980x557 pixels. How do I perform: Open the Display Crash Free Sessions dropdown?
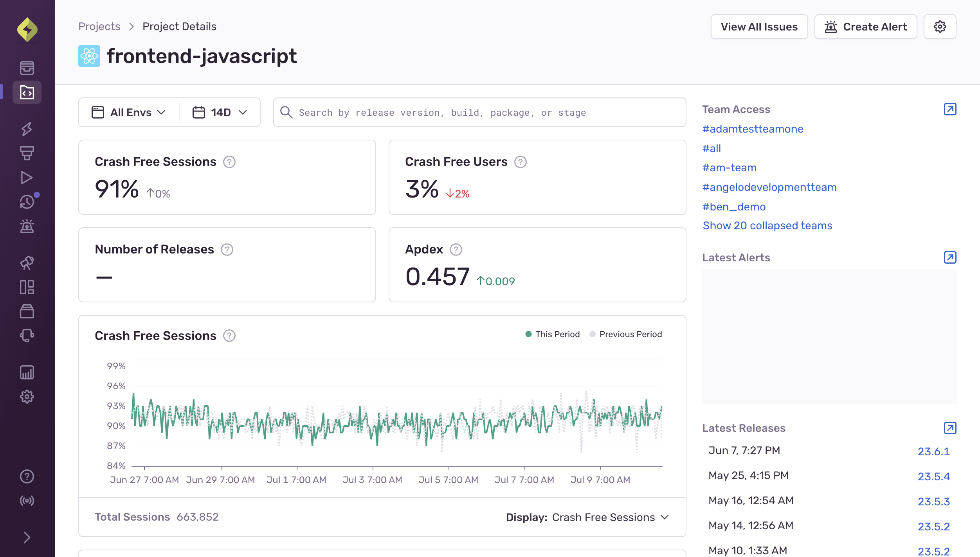[x=587, y=517]
